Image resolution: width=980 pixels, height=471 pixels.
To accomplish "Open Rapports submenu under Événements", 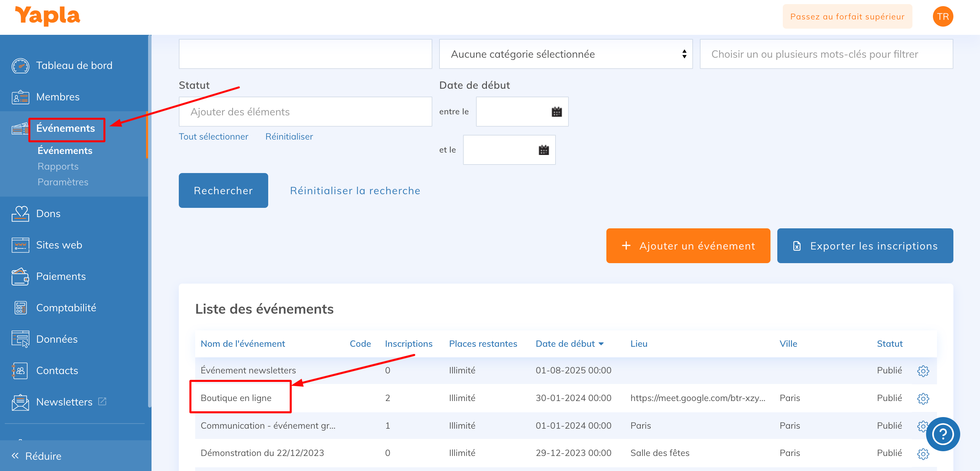I will click(58, 167).
